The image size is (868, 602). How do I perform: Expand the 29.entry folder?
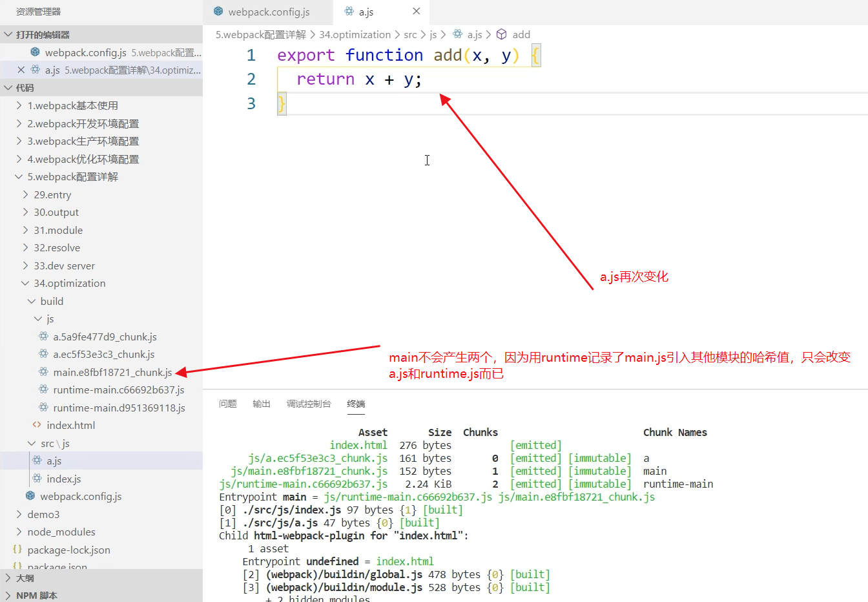(101, 194)
